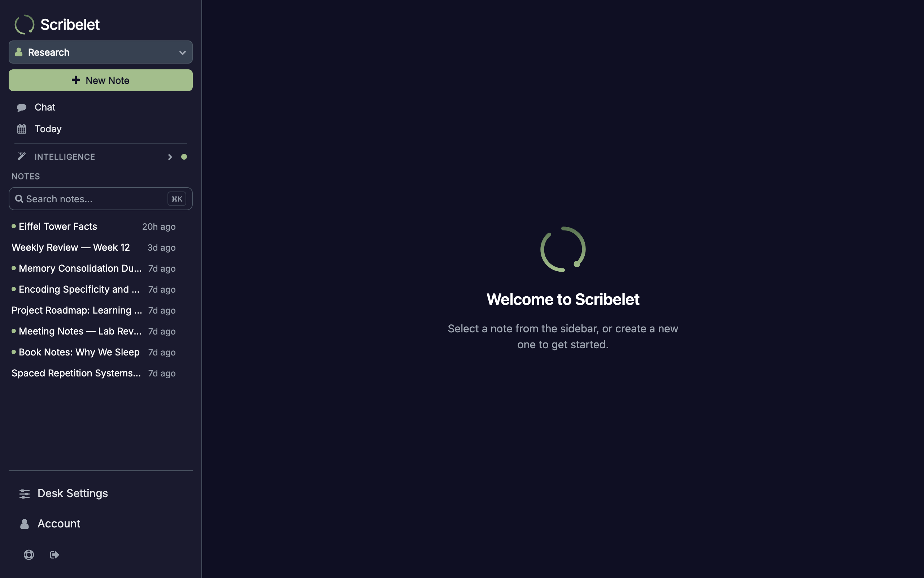
Task: Click the help lifebuoy icon
Action: 29,555
